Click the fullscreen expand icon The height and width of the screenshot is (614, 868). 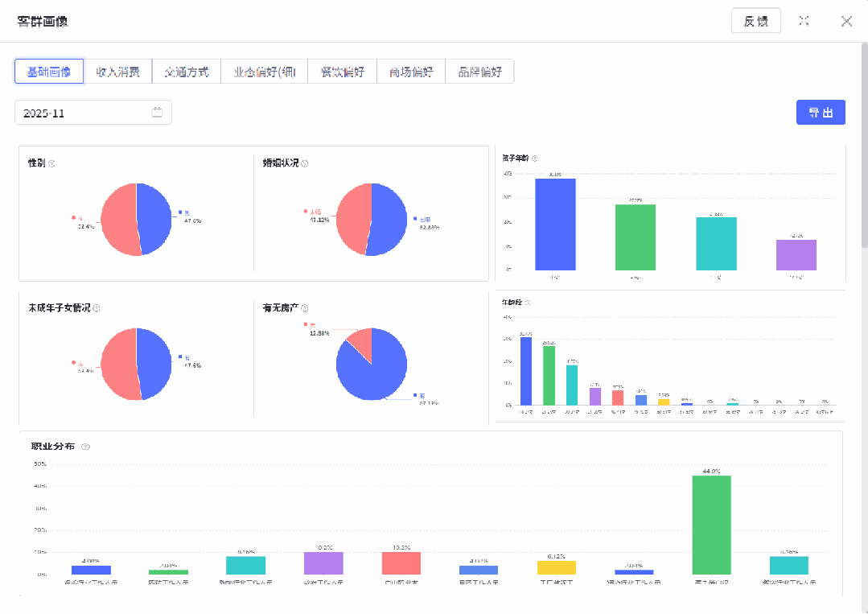804,21
